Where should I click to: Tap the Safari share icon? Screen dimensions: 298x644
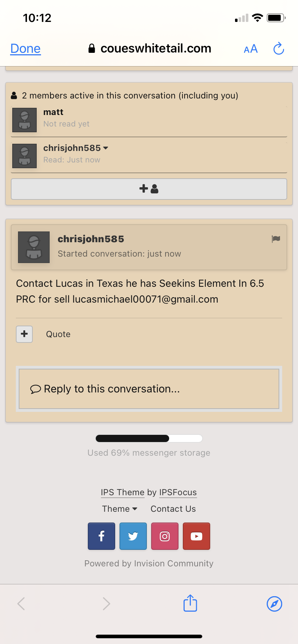tap(190, 603)
